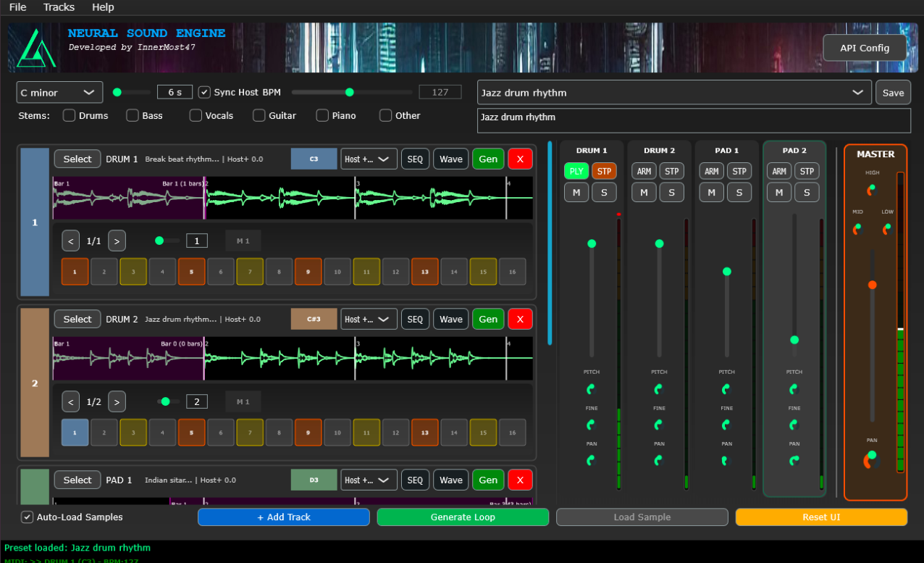Adjust DRUM 2 pitch knob
The image size is (924, 563).
[x=658, y=389]
